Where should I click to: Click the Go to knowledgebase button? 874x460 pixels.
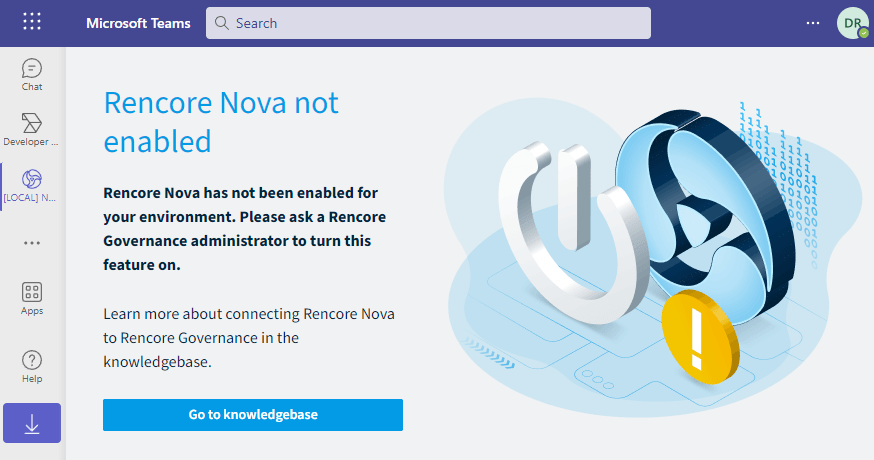pos(253,415)
